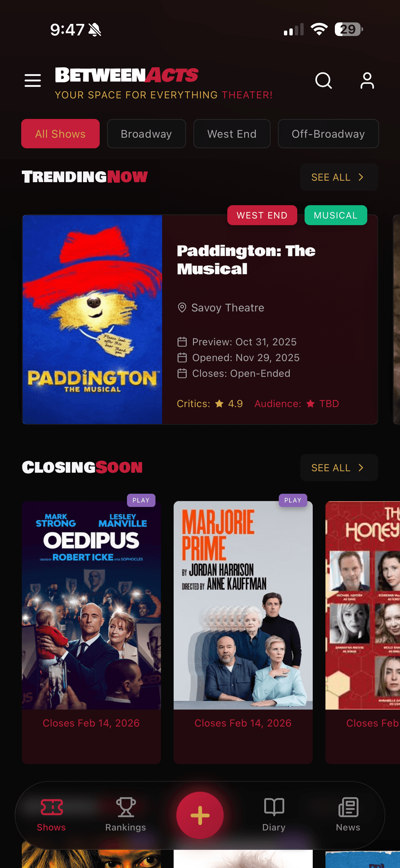Select the All Shows filter chip
The width and height of the screenshot is (400, 868).
60,134
